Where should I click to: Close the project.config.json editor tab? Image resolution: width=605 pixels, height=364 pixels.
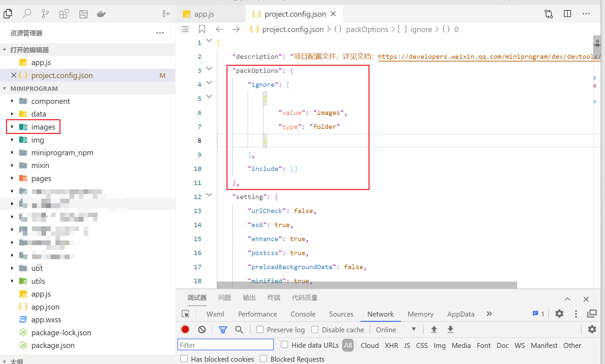(x=333, y=14)
